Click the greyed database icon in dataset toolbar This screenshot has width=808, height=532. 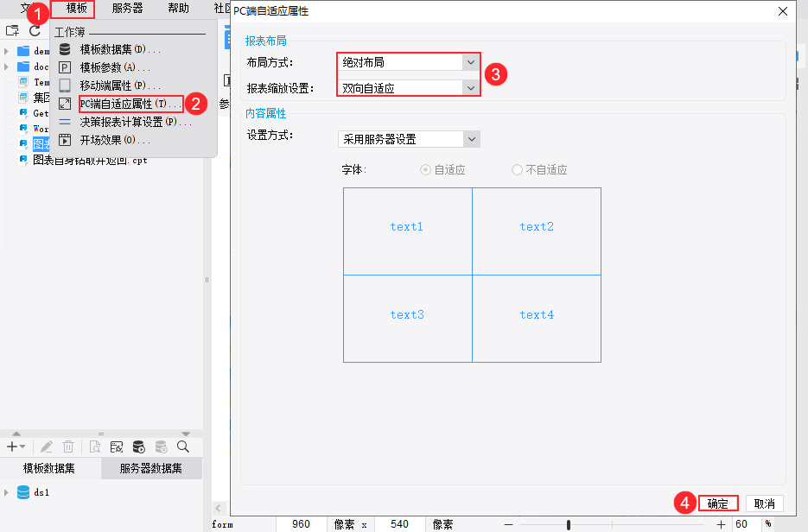pos(161,446)
